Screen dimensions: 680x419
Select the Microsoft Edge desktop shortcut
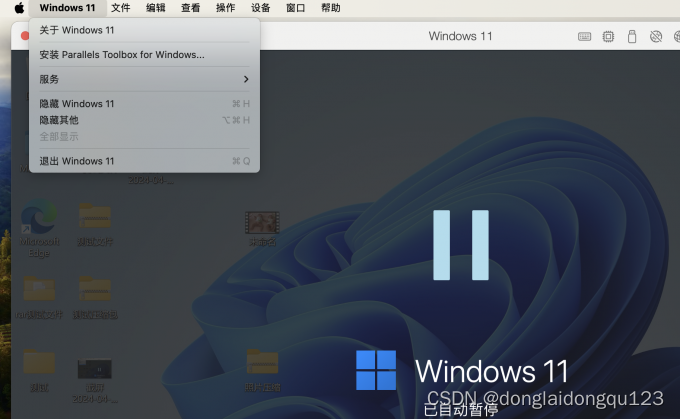(39, 228)
